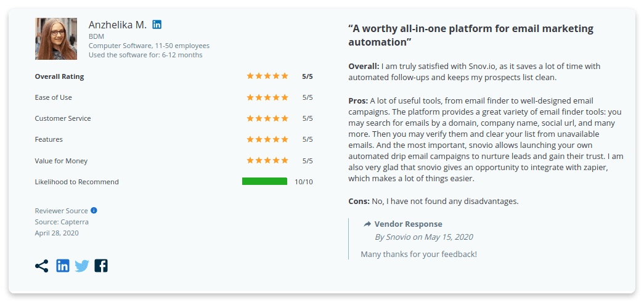Click the Ease of Use stars
The image size is (644, 302).
[x=267, y=97]
